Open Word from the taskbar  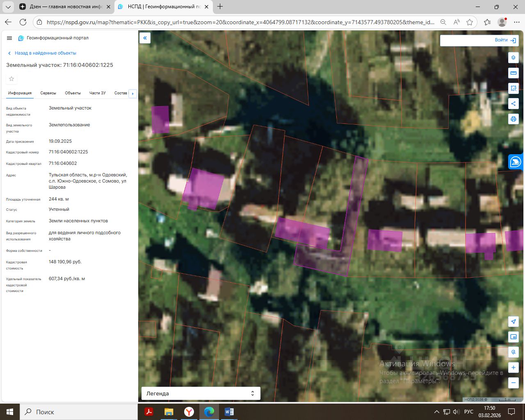point(229,412)
